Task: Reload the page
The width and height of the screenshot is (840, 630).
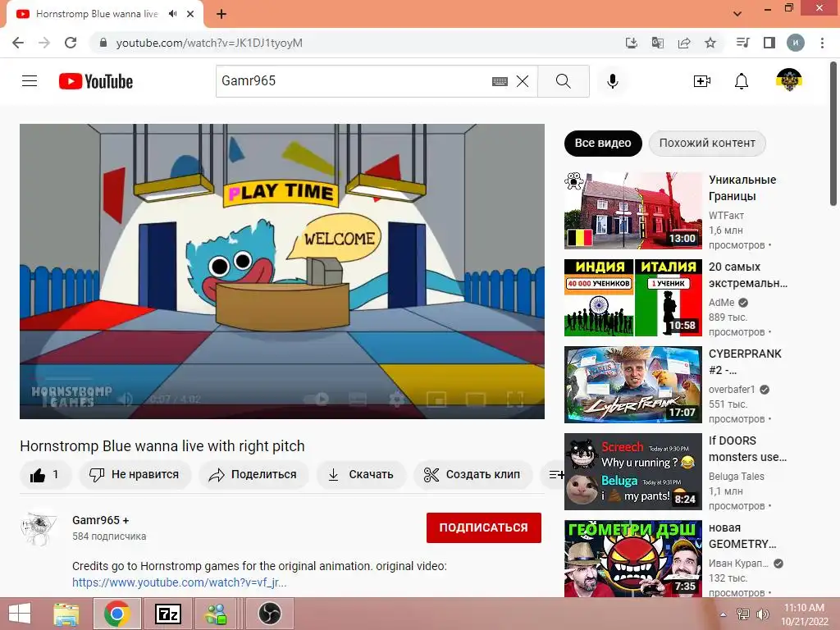Action: coord(71,43)
